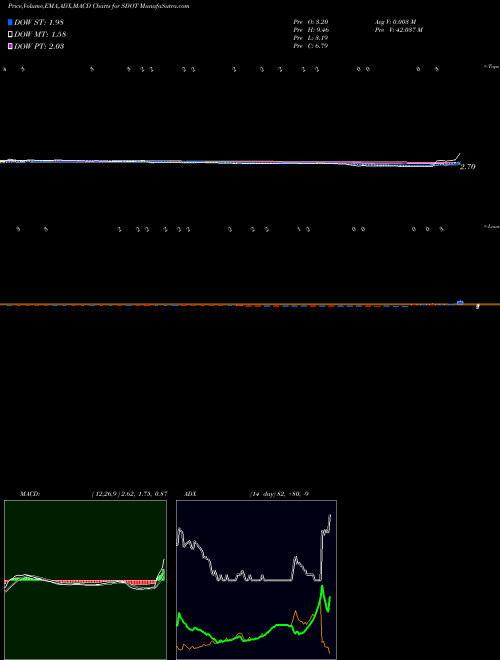Click the 'MACD:' panel heading
Viewport: 500px width, 660px height.
[30, 494]
